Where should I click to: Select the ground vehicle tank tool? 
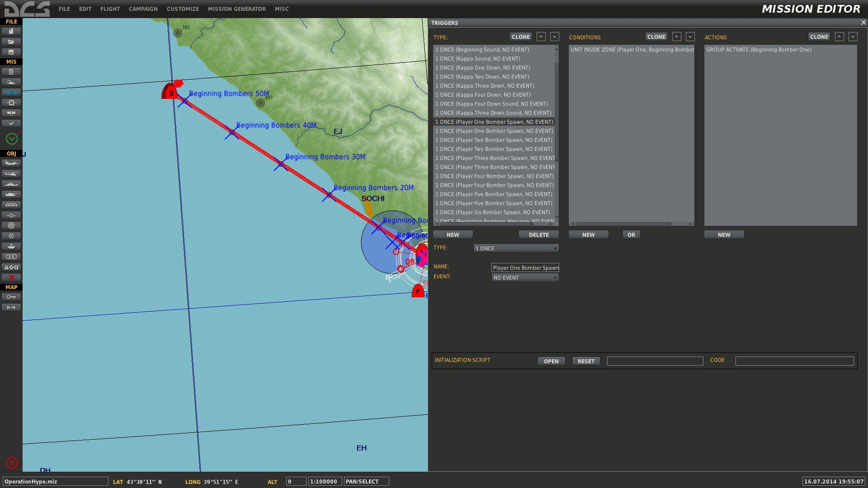point(11,194)
